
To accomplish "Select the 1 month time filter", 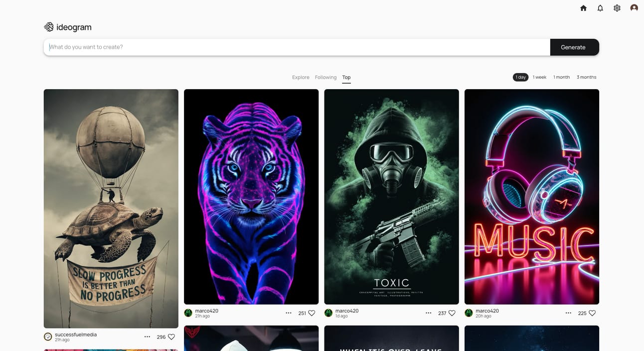I will (561, 77).
